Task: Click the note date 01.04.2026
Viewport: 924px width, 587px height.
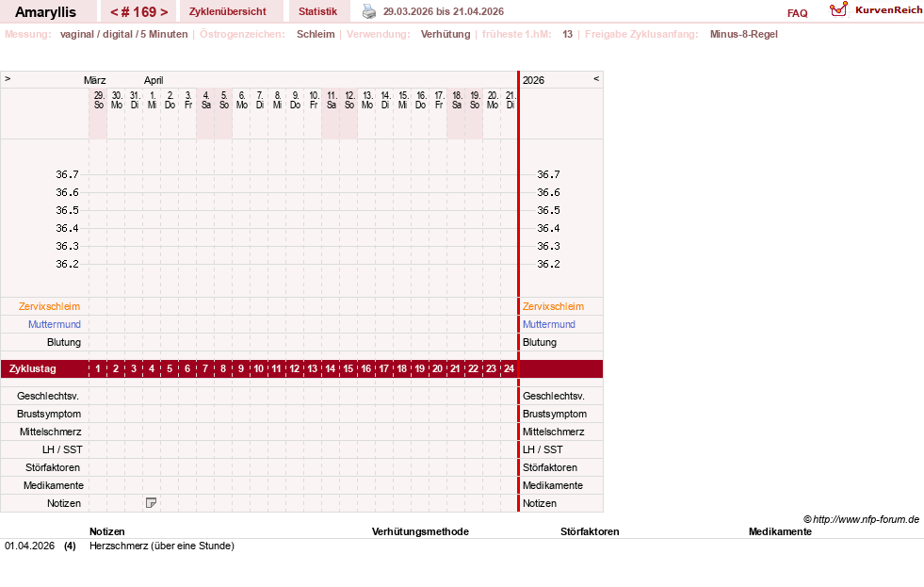Action: 29,546
